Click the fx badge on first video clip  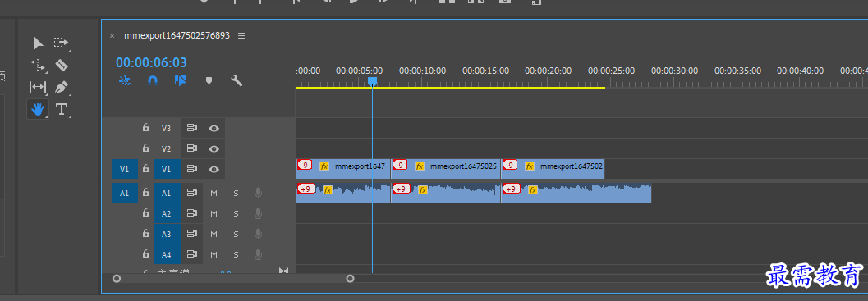tap(324, 166)
